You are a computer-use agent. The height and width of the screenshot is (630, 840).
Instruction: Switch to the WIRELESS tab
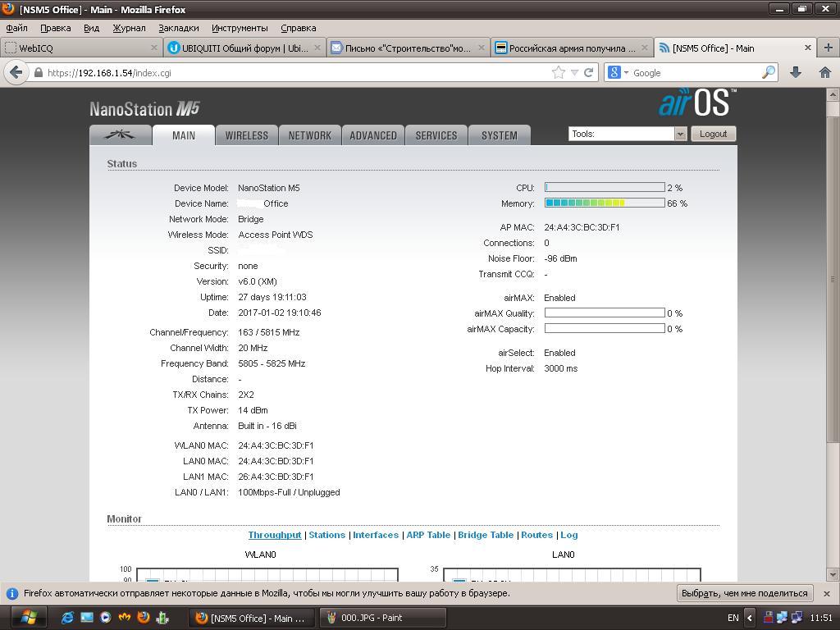[246, 135]
